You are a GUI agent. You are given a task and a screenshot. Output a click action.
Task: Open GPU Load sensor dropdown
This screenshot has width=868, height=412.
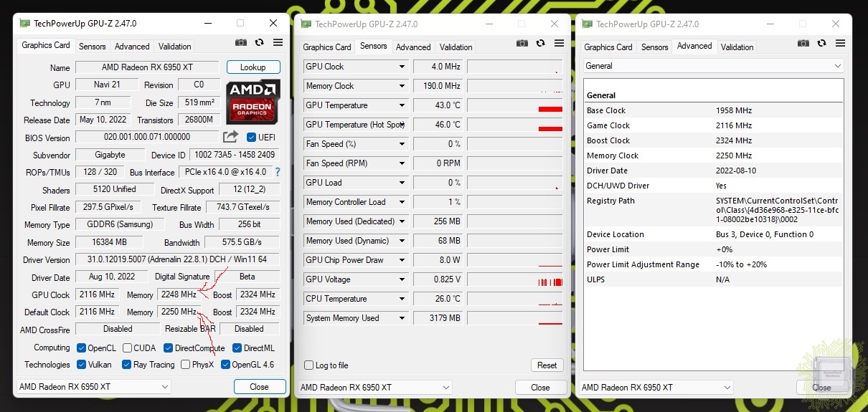[x=402, y=183]
